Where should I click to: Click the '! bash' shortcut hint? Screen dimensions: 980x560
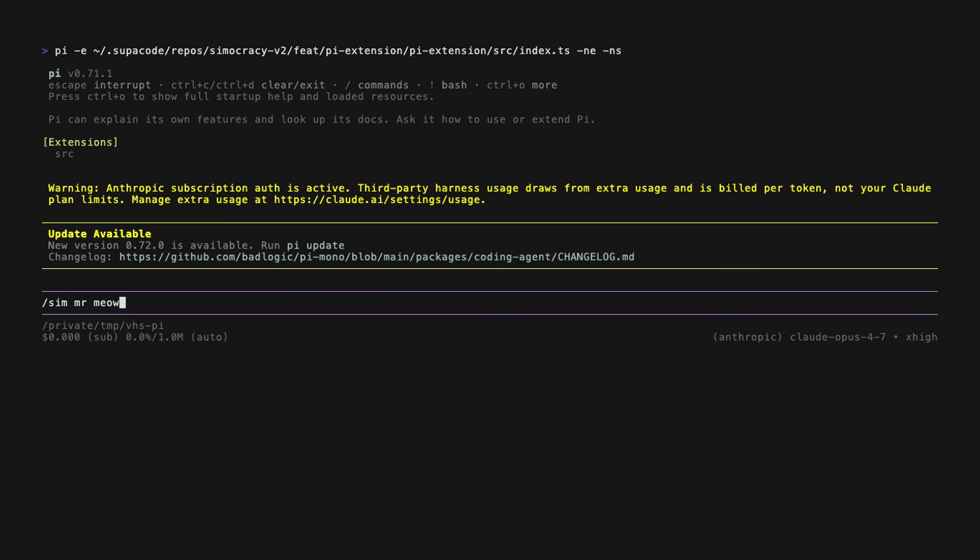point(448,85)
